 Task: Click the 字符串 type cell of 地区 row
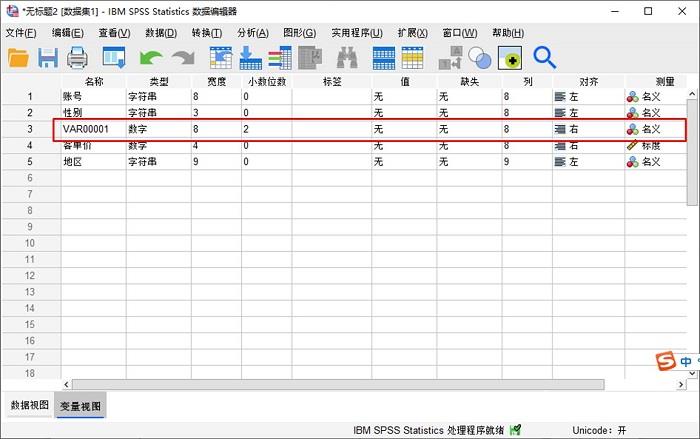click(x=158, y=162)
